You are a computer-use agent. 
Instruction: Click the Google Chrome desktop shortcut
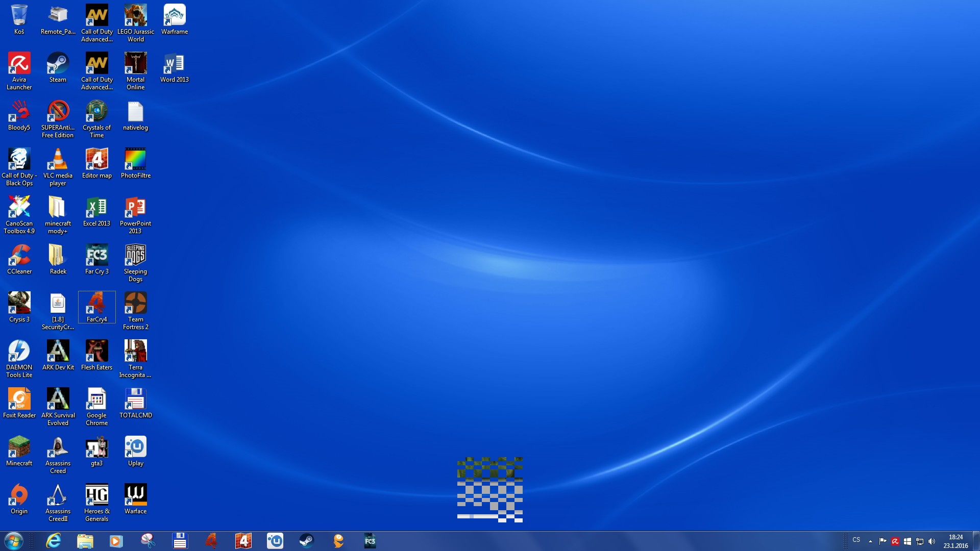click(96, 400)
